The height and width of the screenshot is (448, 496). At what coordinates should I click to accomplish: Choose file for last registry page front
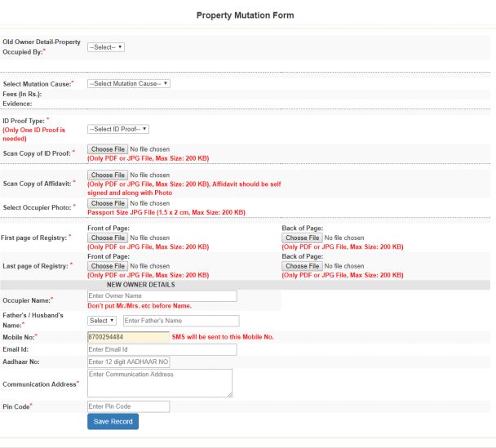coord(108,266)
